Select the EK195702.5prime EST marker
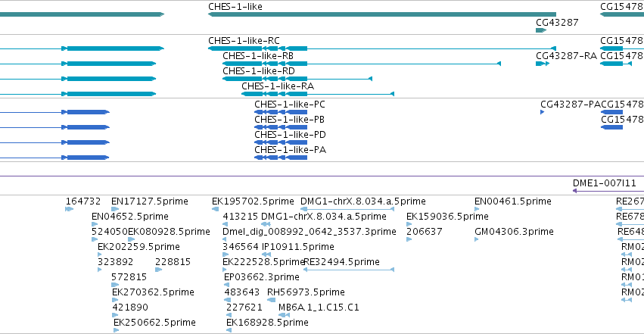 215,209
